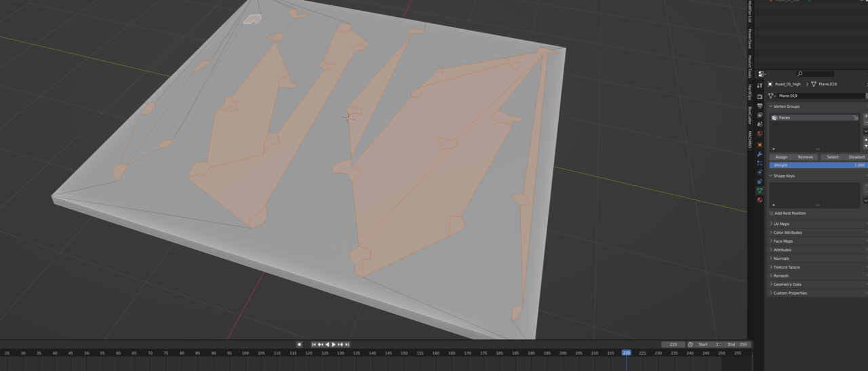Click the Plane.019 mesh name field
Image resolution: width=868 pixels, height=371 pixels.
821,96
